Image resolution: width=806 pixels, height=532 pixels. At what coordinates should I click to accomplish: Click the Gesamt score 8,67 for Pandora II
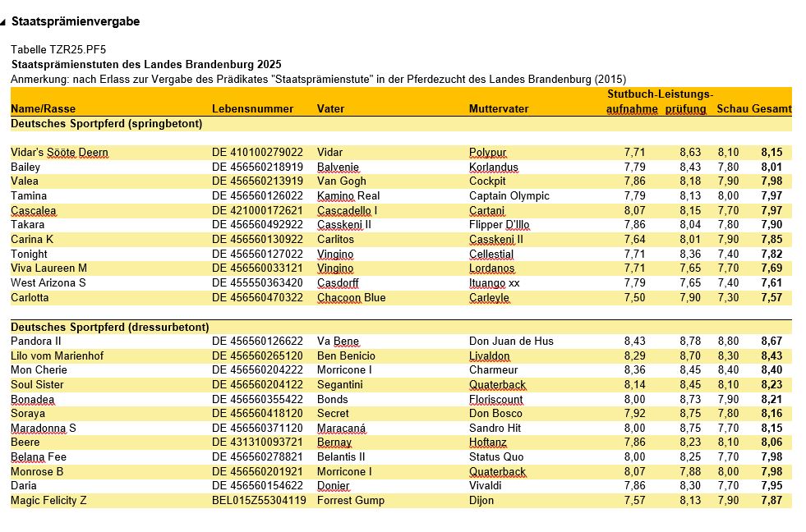pos(771,341)
